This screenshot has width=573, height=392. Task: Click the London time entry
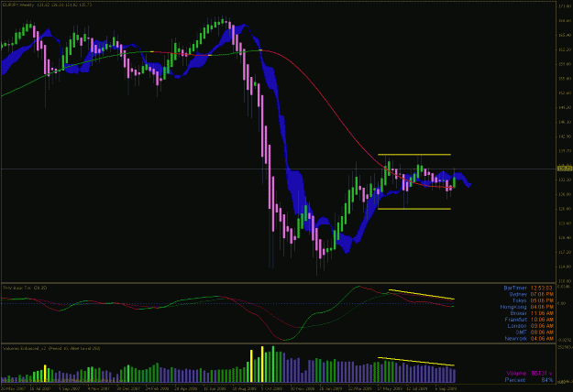[531, 326]
